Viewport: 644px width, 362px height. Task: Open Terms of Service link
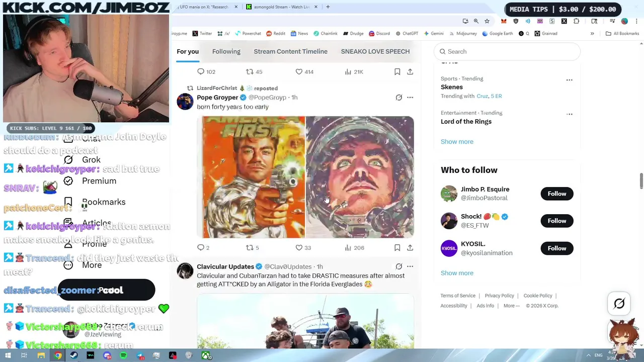tap(458, 296)
